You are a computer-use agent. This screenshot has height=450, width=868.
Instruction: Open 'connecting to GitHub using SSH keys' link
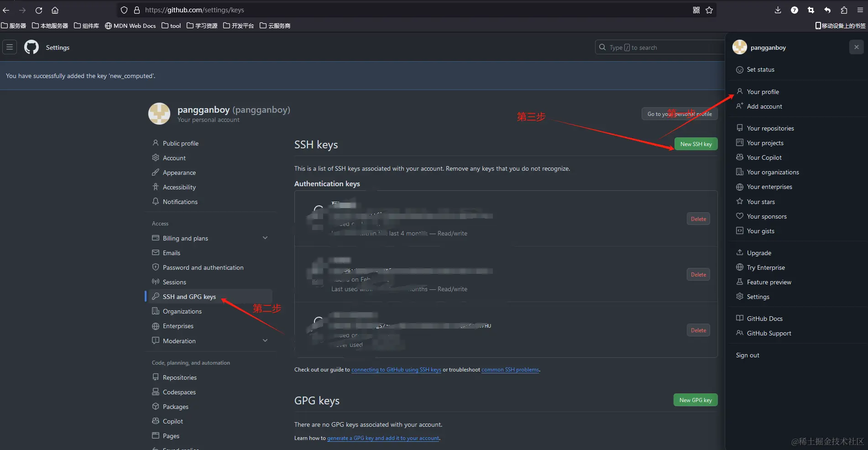(396, 370)
